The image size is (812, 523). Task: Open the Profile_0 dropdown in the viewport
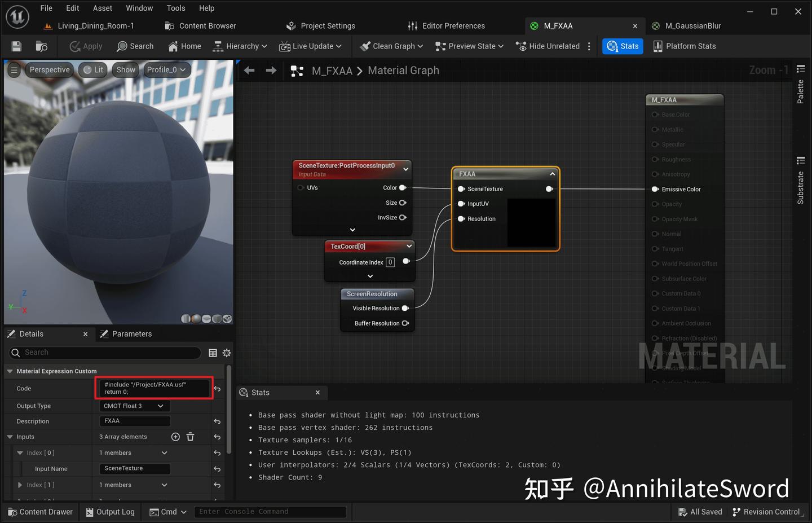point(166,69)
